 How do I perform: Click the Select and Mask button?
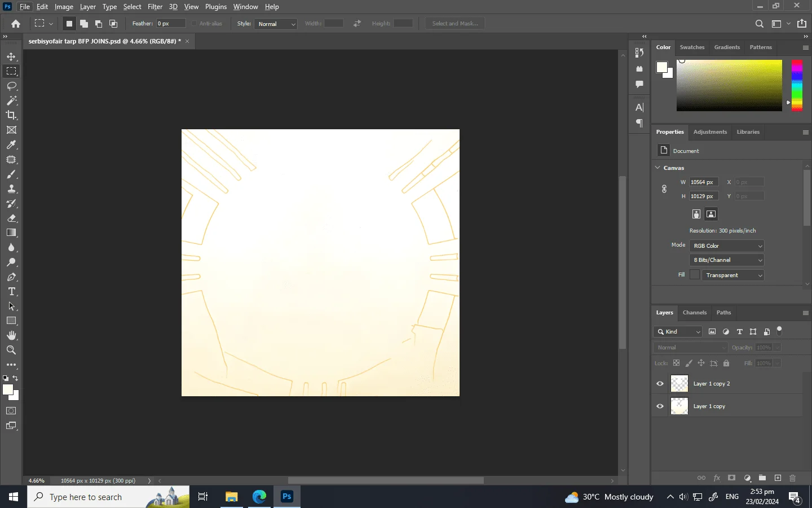[455, 24]
